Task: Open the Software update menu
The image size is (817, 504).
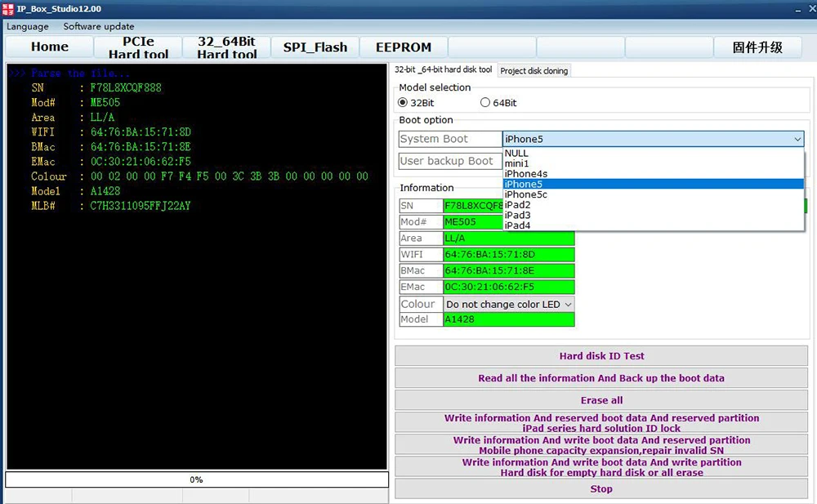Action: 99,26
